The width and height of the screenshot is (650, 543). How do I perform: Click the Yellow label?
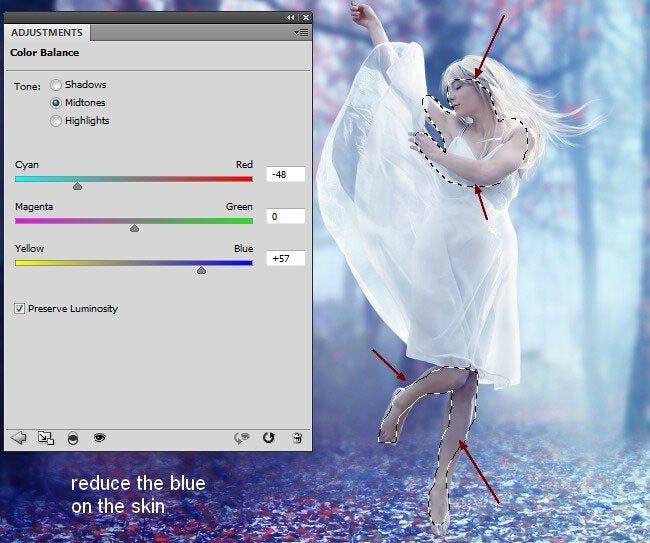29,249
